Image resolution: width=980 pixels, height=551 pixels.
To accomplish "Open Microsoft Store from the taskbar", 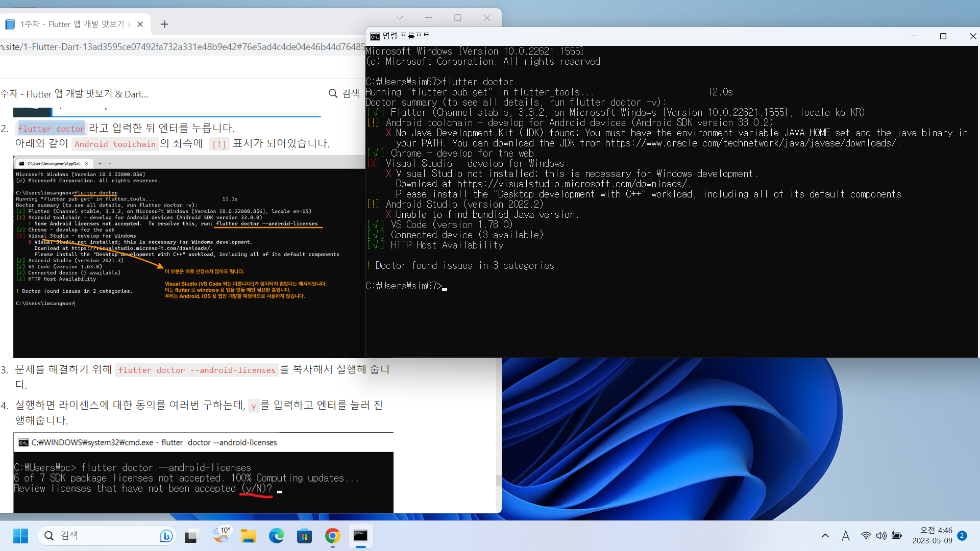I will pos(305,536).
